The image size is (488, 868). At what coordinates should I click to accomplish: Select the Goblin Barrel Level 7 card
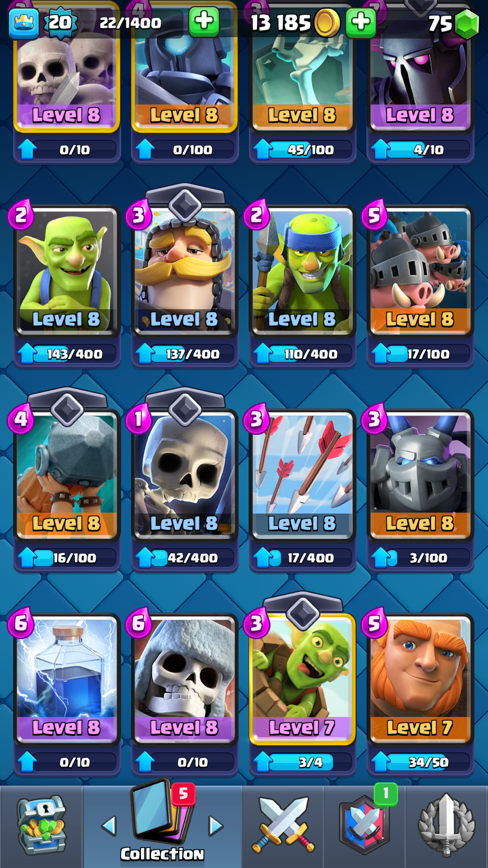302,679
